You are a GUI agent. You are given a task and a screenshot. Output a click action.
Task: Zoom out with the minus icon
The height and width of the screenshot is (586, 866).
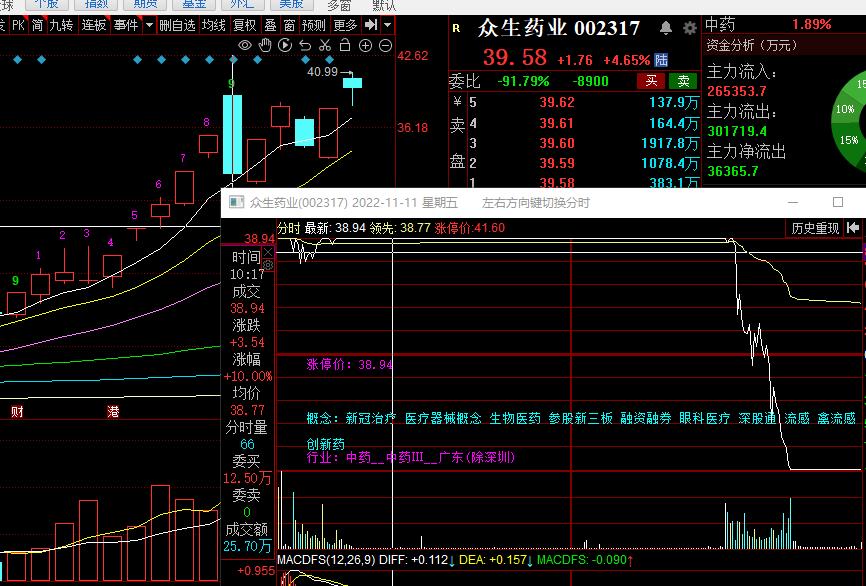click(385, 45)
